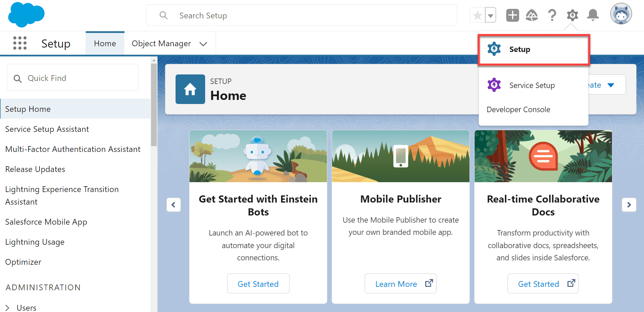The height and width of the screenshot is (312, 644).
Task: Open the Developer Console menu entry
Action: (x=518, y=109)
